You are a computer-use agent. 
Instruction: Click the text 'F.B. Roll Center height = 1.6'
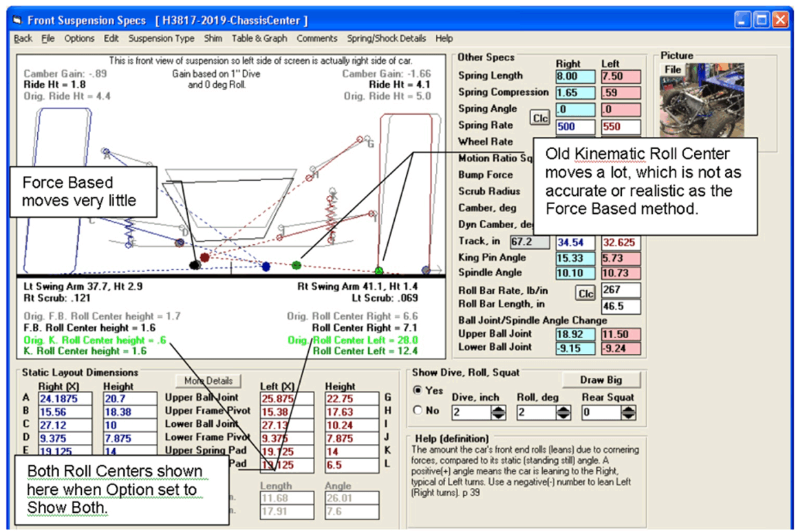(89, 328)
